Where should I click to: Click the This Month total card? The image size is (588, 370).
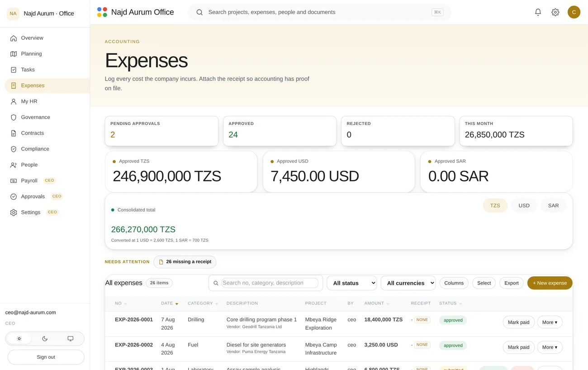[x=516, y=131]
